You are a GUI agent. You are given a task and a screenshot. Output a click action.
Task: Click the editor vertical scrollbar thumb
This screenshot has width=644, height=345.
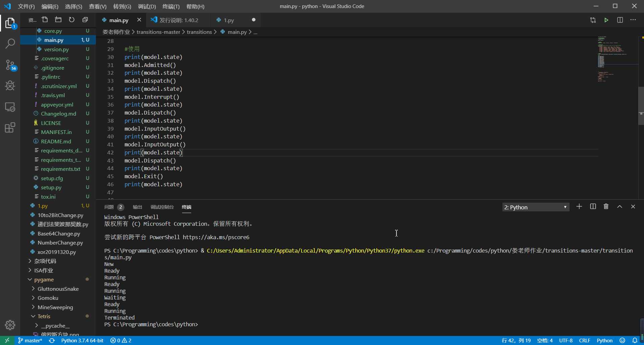pyautogui.click(x=641, y=106)
